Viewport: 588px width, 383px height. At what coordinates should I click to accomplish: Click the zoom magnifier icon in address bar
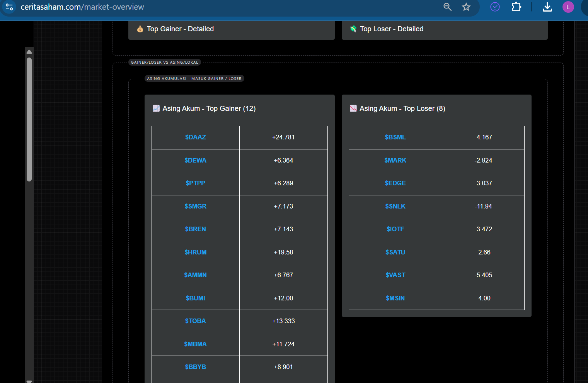tap(447, 7)
